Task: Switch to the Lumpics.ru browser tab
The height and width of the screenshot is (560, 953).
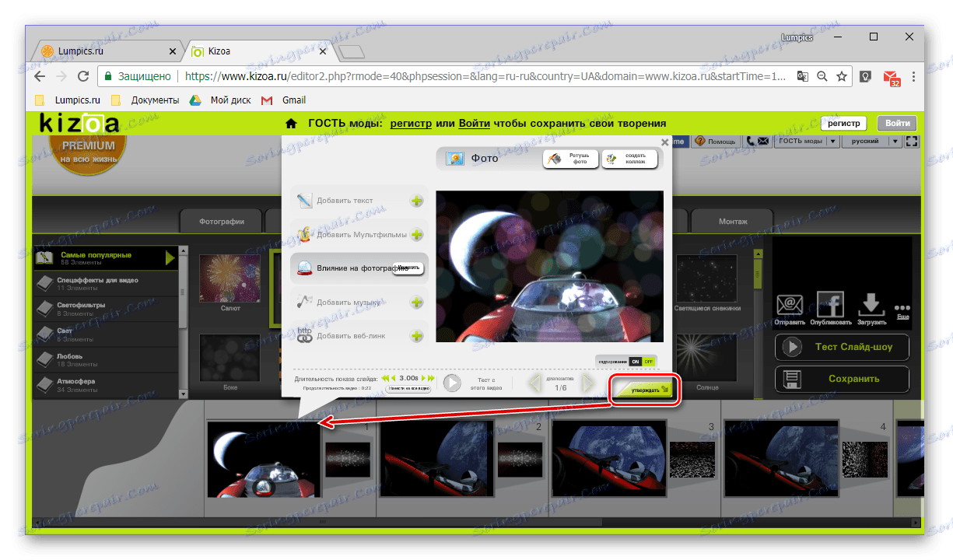Action: [108, 51]
